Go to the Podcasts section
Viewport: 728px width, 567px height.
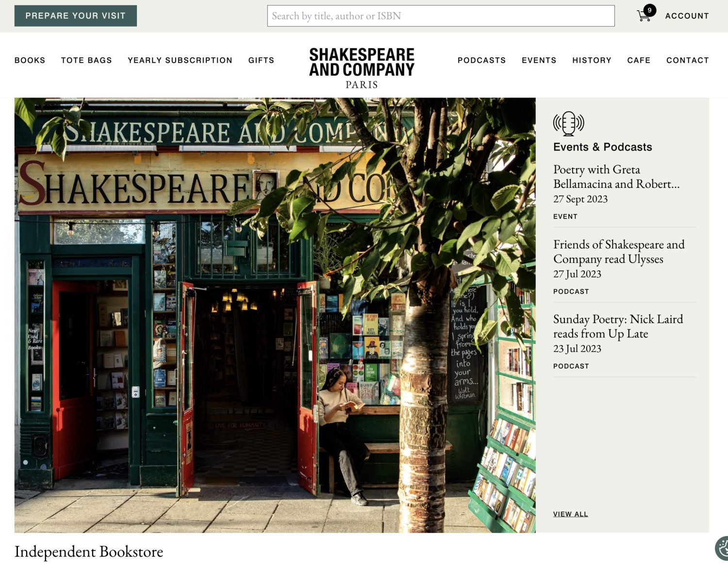[x=481, y=60]
